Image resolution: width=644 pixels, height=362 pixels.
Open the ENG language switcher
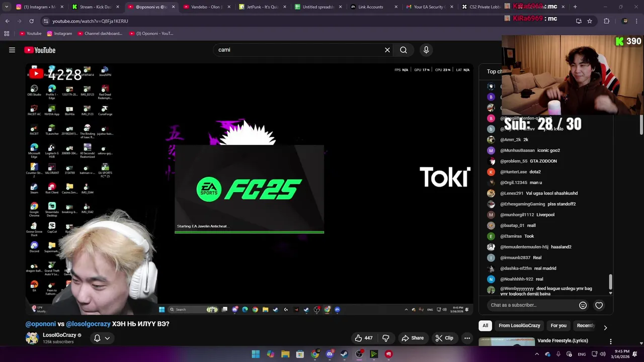(x=582, y=354)
